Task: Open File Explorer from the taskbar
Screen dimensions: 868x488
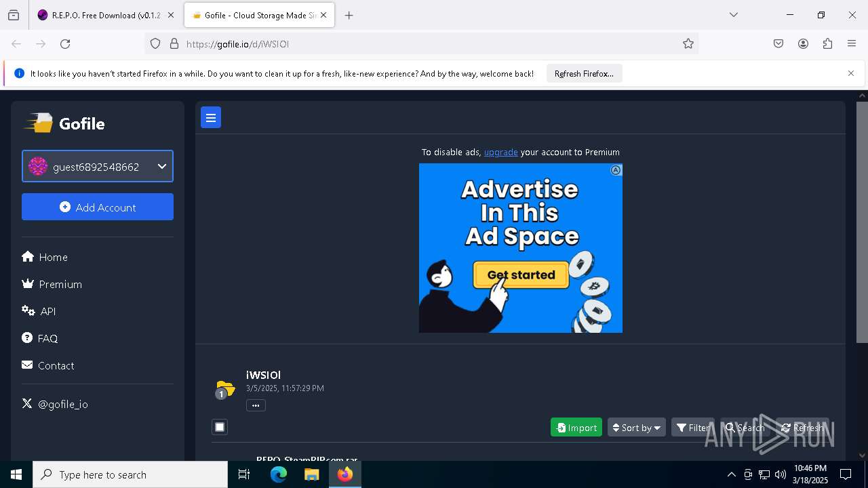Action: click(311, 474)
